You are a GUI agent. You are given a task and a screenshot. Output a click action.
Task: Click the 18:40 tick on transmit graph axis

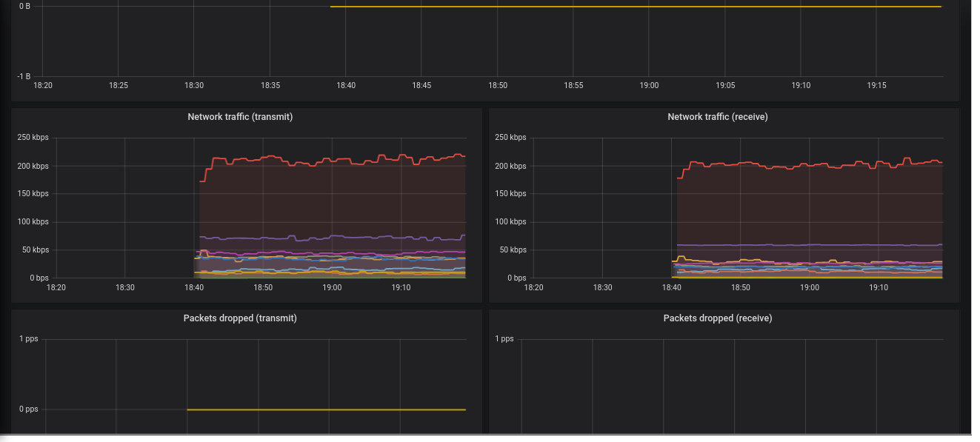click(x=194, y=287)
